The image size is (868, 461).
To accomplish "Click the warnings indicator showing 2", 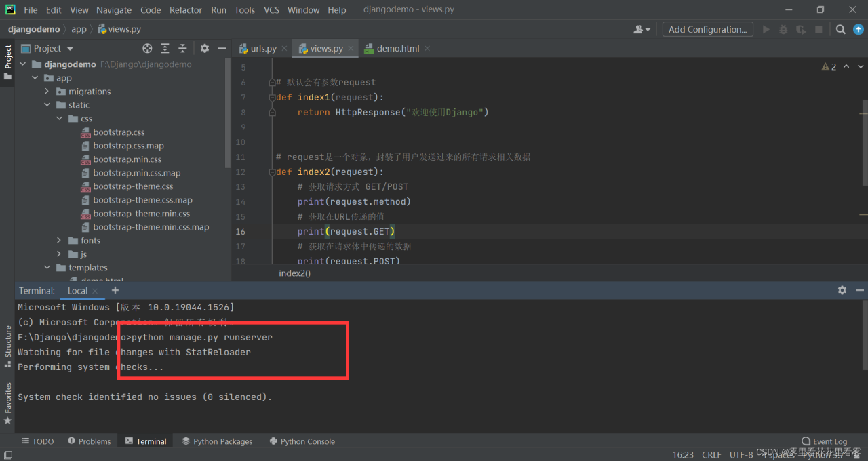I will click(829, 66).
